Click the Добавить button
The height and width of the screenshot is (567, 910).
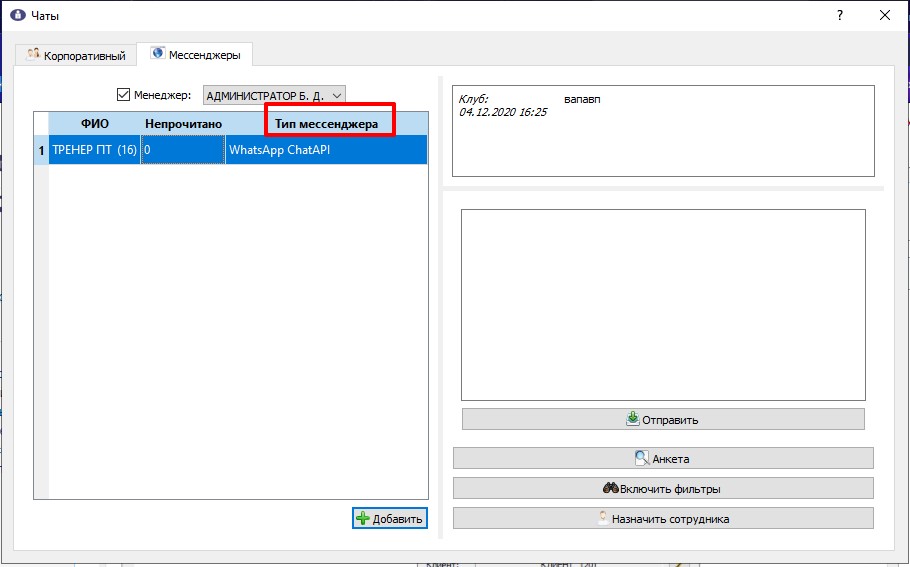point(390,518)
